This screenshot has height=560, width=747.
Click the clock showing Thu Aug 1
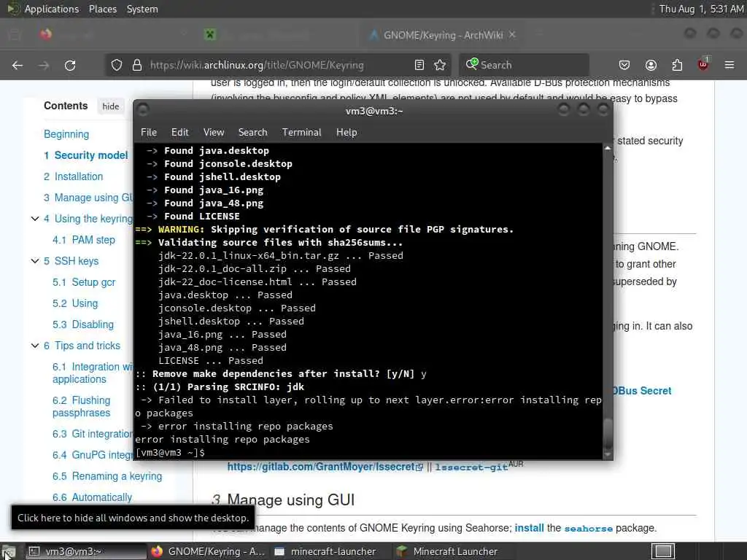click(x=700, y=9)
